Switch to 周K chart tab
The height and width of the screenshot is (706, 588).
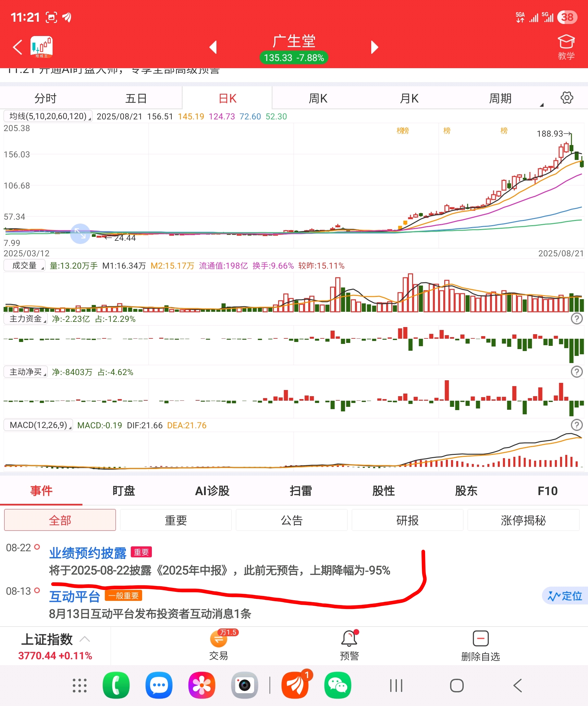click(x=318, y=98)
